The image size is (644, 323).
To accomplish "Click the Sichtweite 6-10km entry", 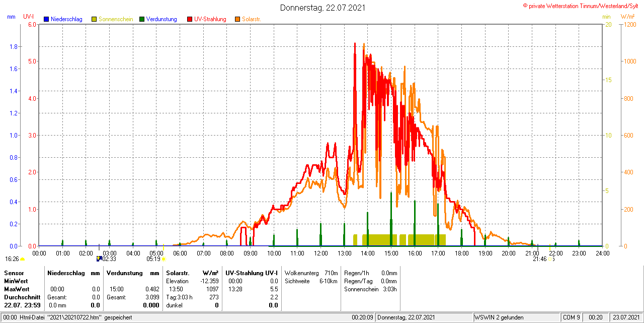I will click(x=311, y=281).
